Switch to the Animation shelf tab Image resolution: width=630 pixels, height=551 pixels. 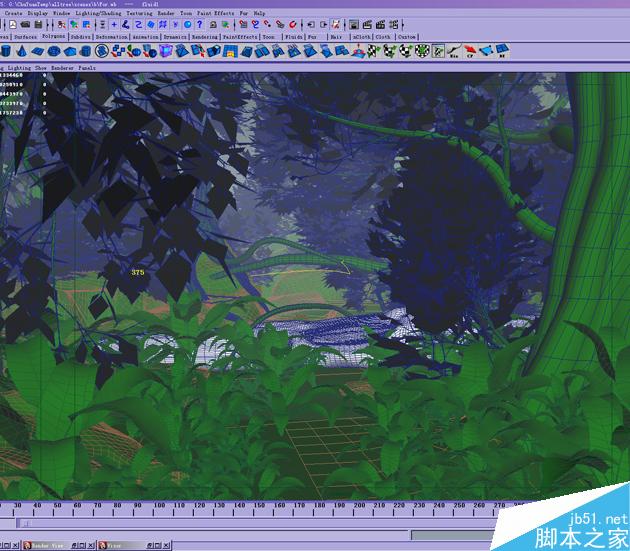[x=145, y=37]
